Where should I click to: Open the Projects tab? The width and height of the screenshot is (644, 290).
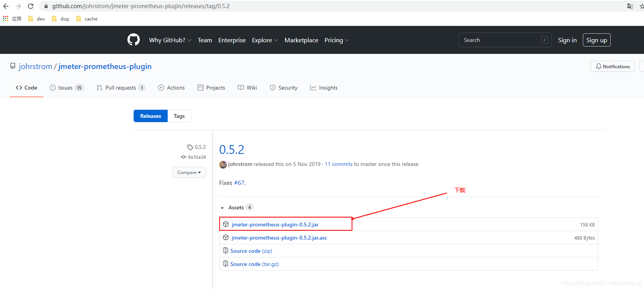click(211, 88)
